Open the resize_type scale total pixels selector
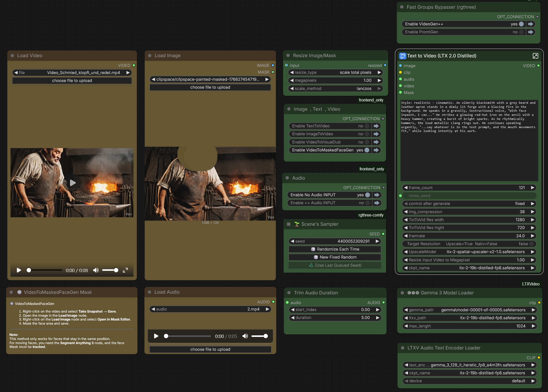This screenshot has height=392, width=548. [x=335, y=73]
